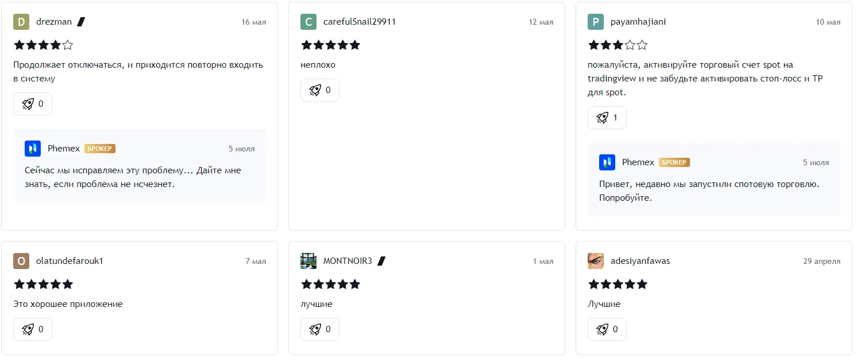Click rocket button on adesiyanfawas's review

[x=607, y=329]
